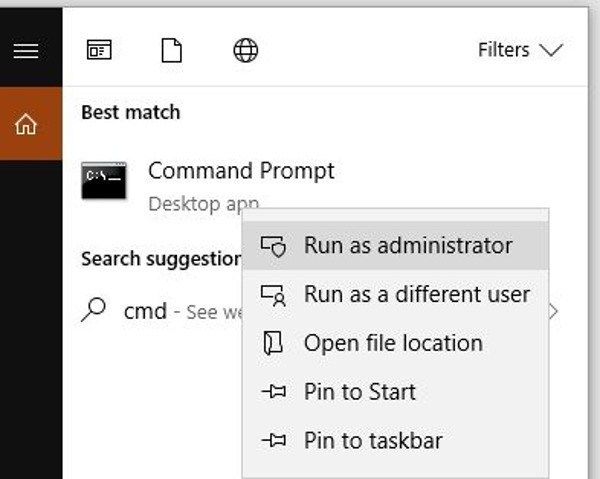Launch the Command Prompt best match

(241, 171)
